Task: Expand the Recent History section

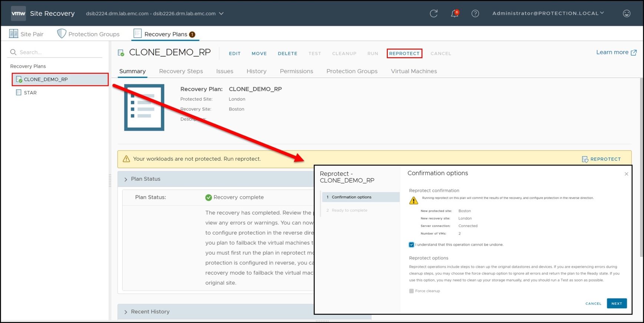Action: coord(126,312)
